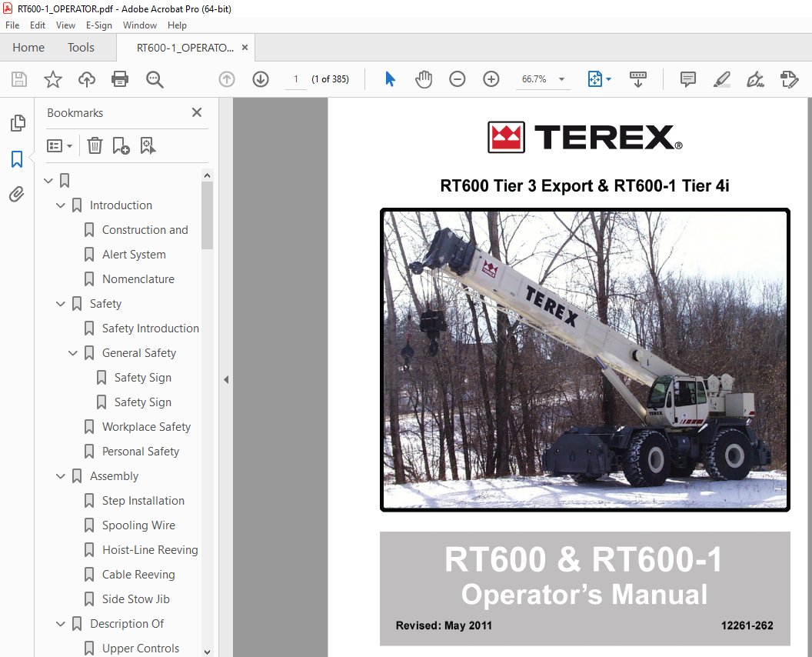Collapse navigation pane with side arrow
Screen dimensions: 812x657
[226, 380]
